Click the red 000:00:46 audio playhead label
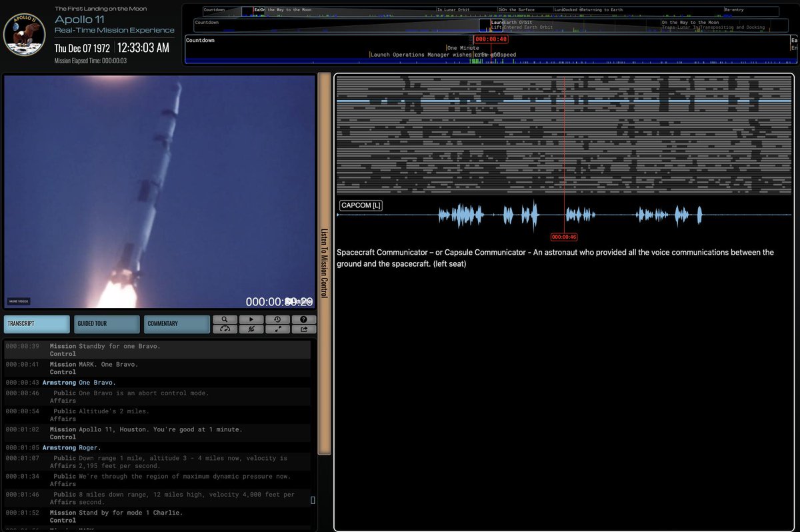800x532 pixels. [564, 237]
